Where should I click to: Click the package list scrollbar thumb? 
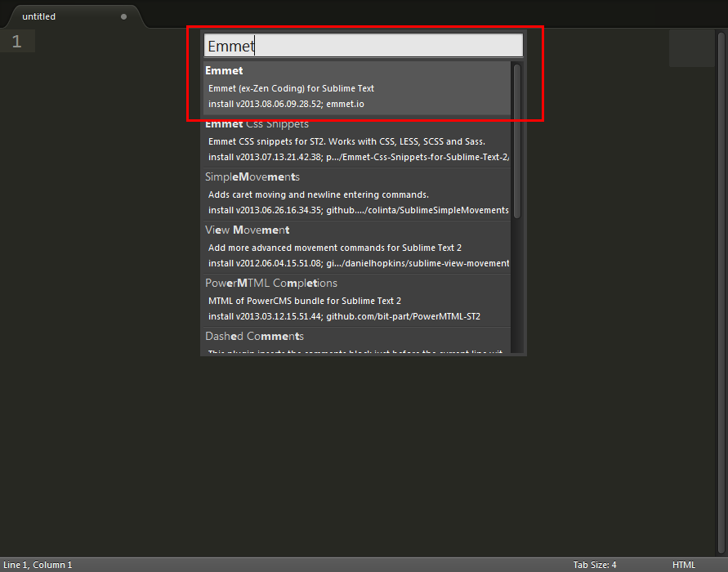[517, 139]
